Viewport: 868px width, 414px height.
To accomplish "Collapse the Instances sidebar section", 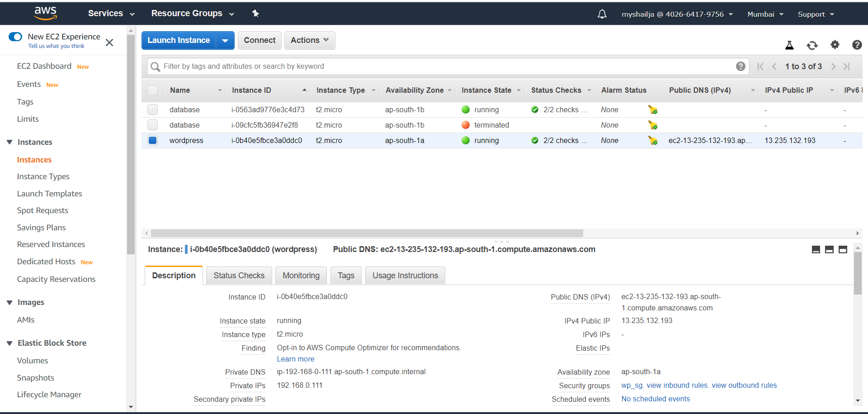I will tap(9, 142).
